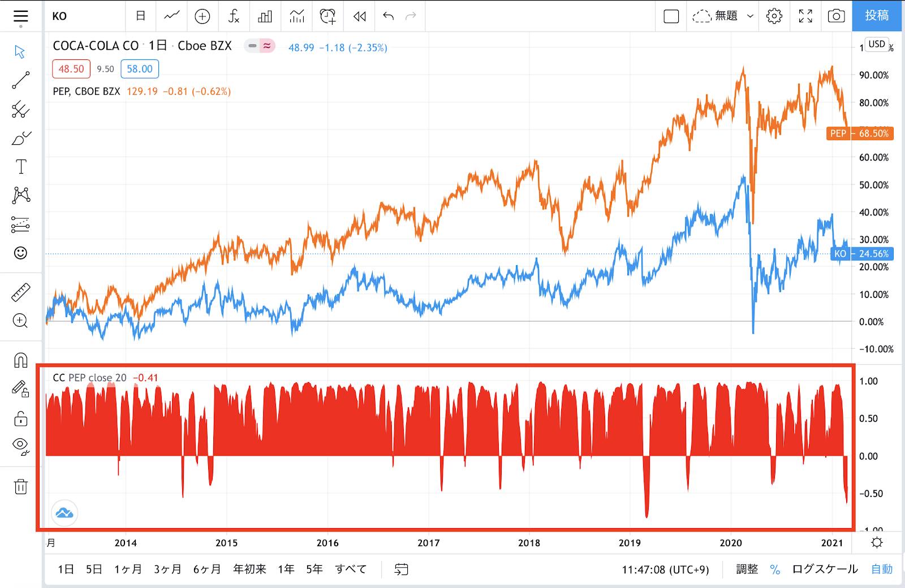Image resolution: width=905 pixels, height=588 pixels.
Task: Select the brush drawing tool
Action: click(20, 138)
